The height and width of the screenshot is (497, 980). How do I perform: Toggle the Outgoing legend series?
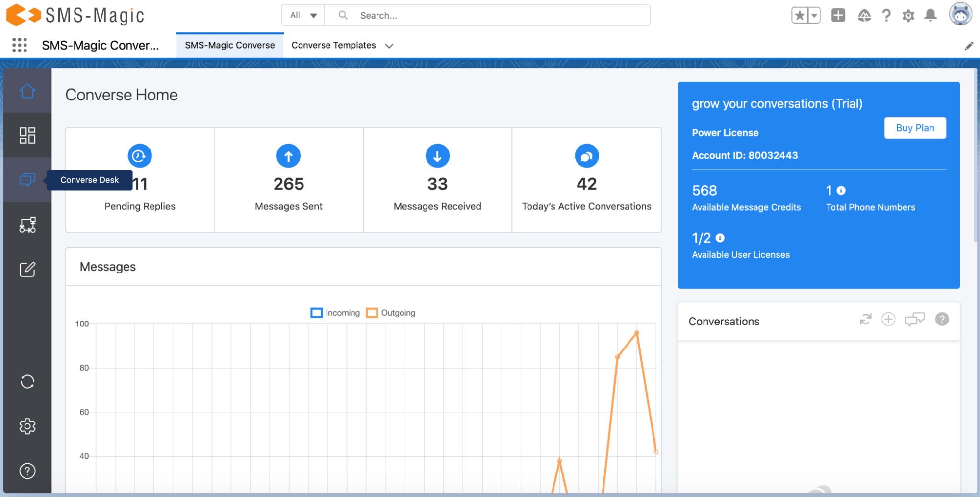[x=391, y=313]
